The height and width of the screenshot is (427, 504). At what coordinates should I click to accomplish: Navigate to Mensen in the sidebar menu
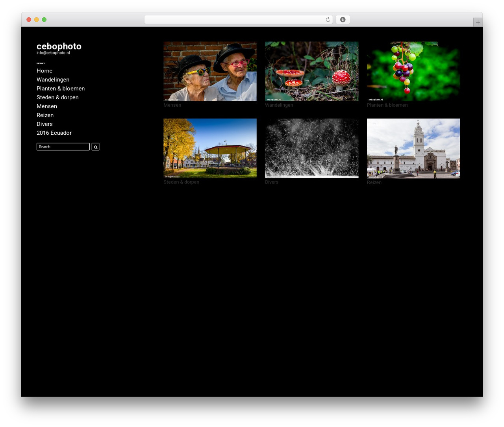(47, 106)
